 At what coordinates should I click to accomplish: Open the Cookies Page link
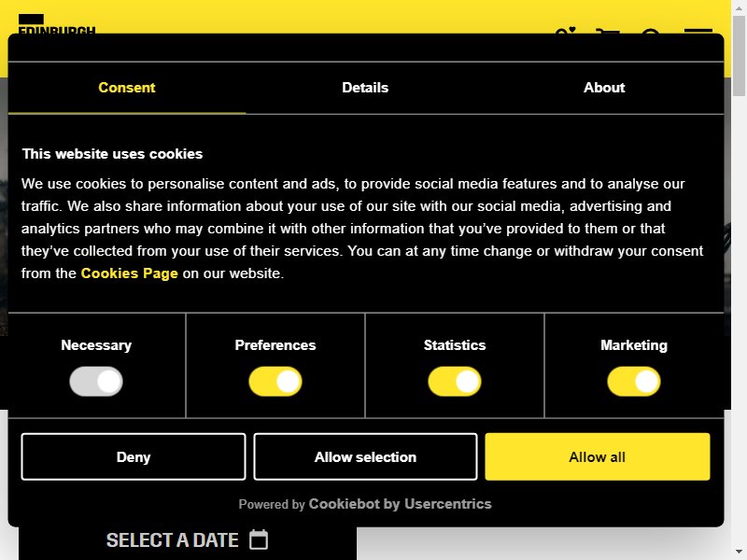tap(129, 273)
